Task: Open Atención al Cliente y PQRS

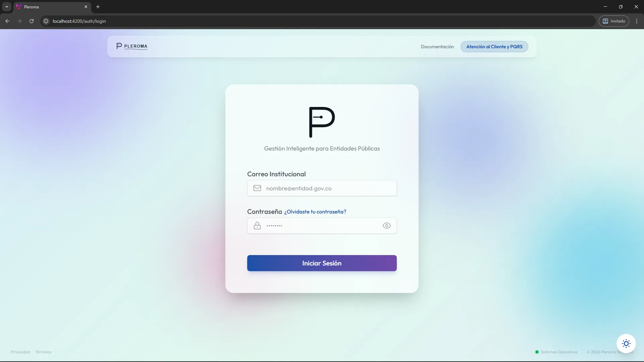Action: tap(494, 47)
